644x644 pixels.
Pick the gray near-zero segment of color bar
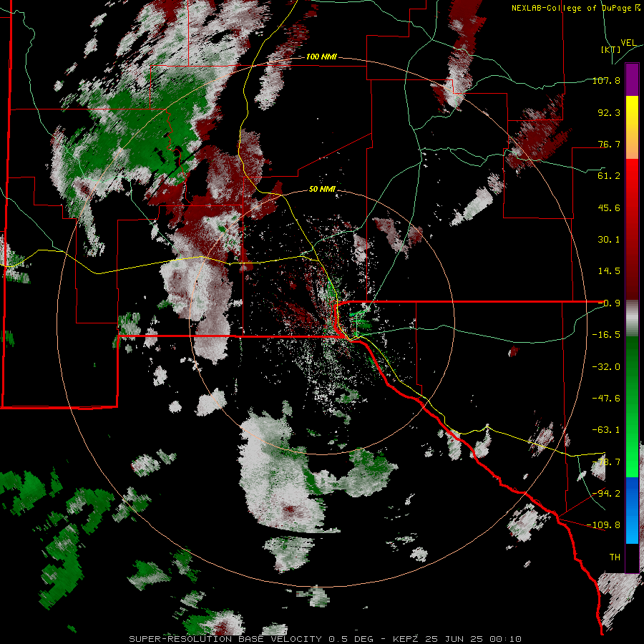632,318
